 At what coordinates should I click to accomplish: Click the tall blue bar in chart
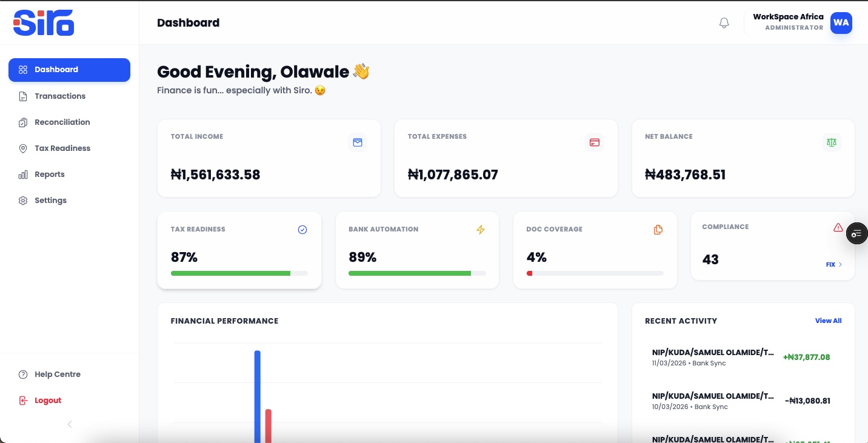[x=258, y=396]
